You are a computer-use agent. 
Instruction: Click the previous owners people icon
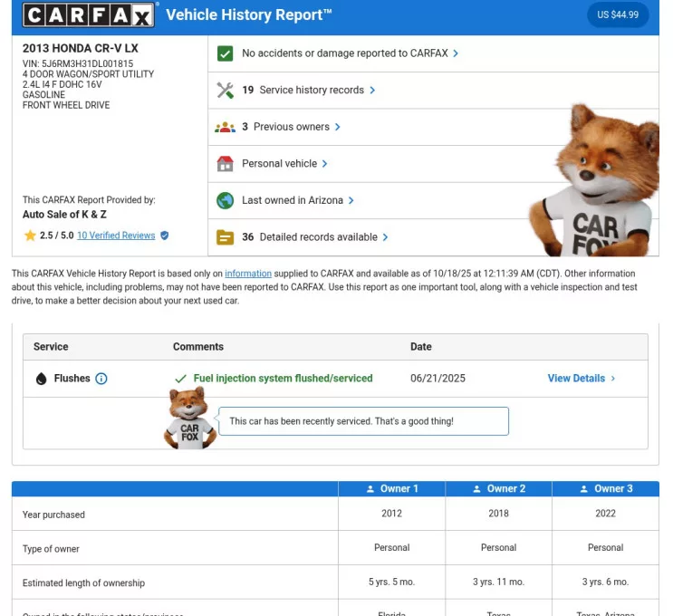click(x=226, y=127)
